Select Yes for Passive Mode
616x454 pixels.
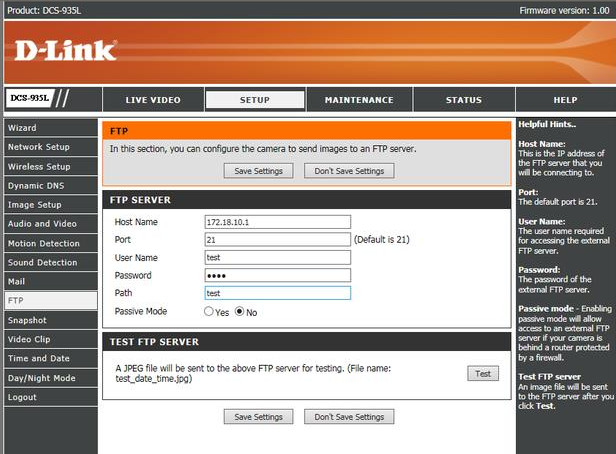coord(209,311)
